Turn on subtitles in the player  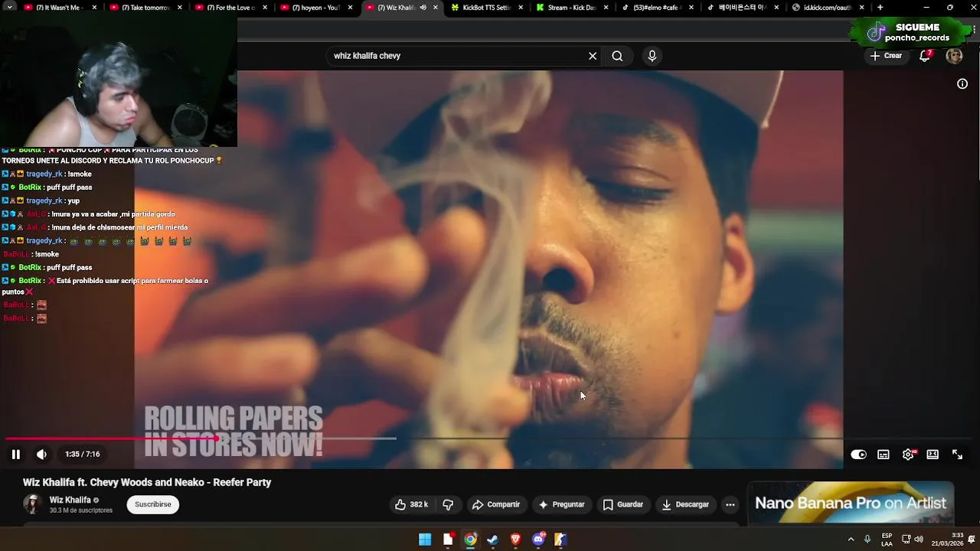click(x=884, y=455)
